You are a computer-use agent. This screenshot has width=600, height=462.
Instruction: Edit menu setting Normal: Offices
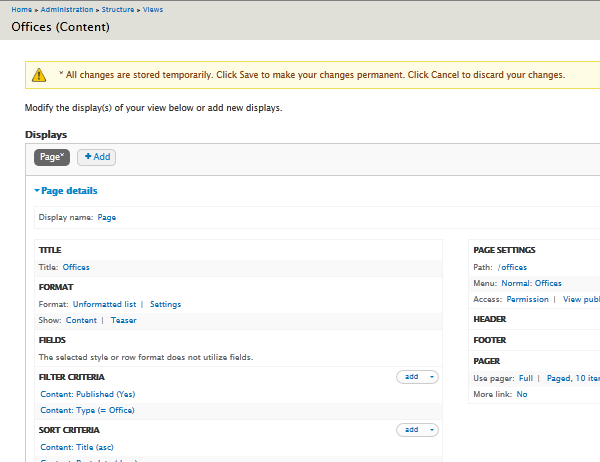[532, 283]
